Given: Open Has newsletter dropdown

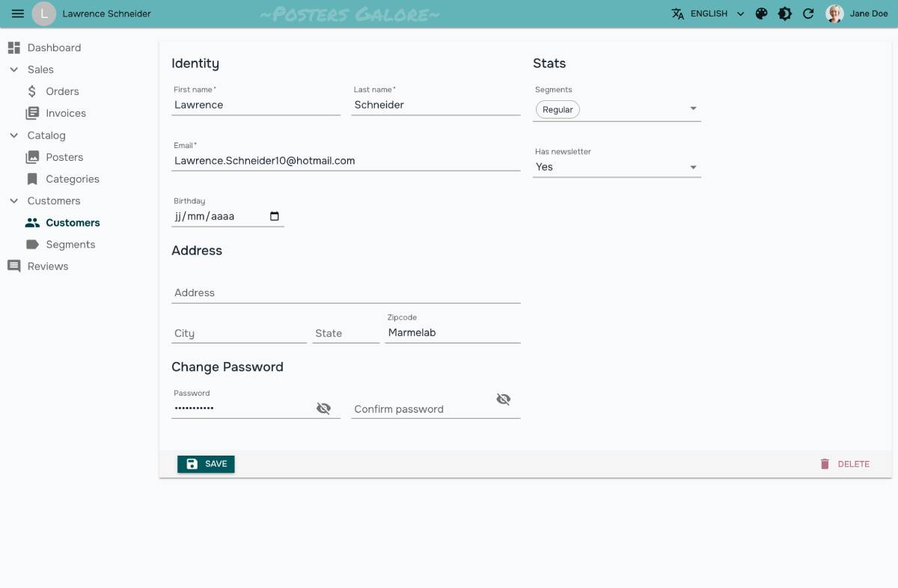Looking at the screenshot, I should (x=693, y=167).
